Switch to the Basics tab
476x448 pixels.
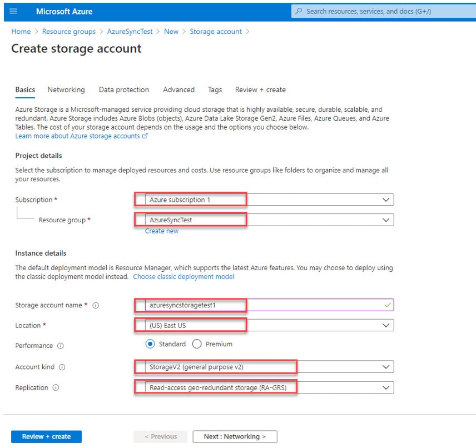tap(25, 90)
